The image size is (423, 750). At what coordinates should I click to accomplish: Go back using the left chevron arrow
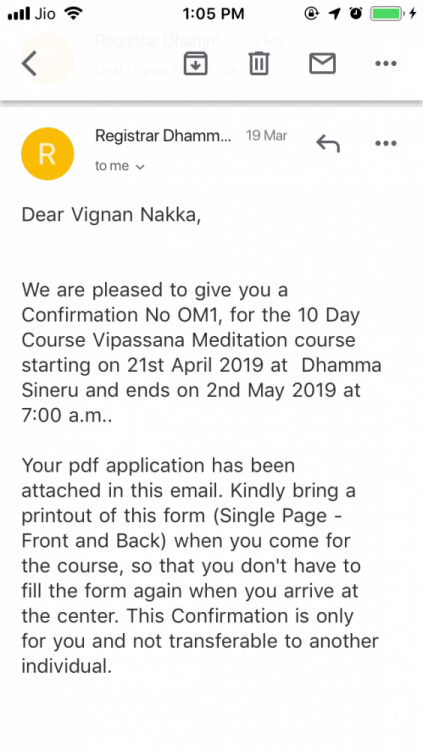pos(29,64)
